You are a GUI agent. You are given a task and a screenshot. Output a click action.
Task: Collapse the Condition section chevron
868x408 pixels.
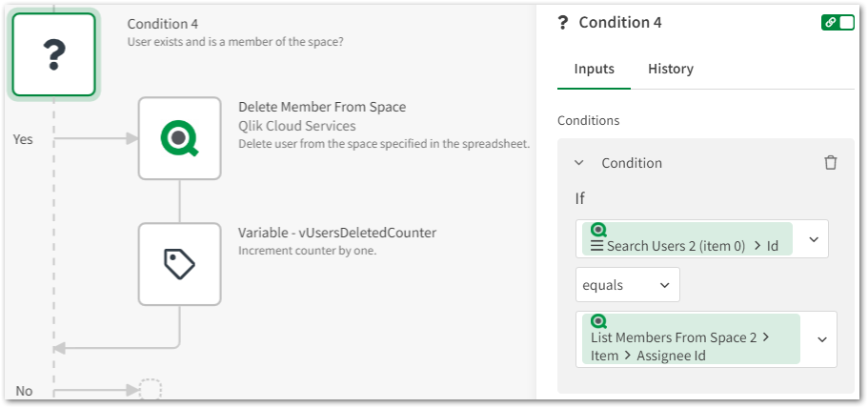coord(579,163)
